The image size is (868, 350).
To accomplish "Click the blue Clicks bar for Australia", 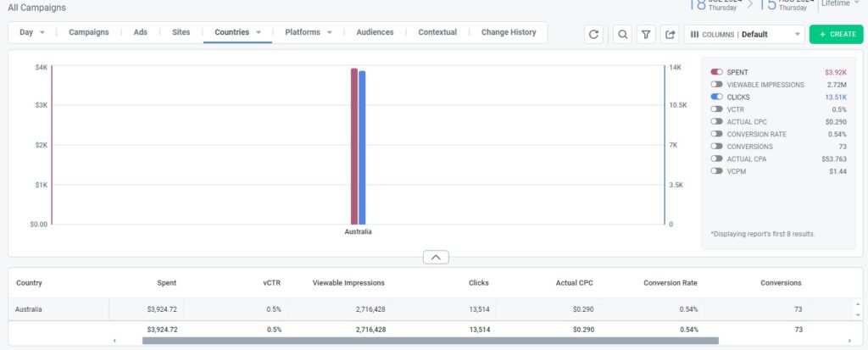I will tap(362, 147).
